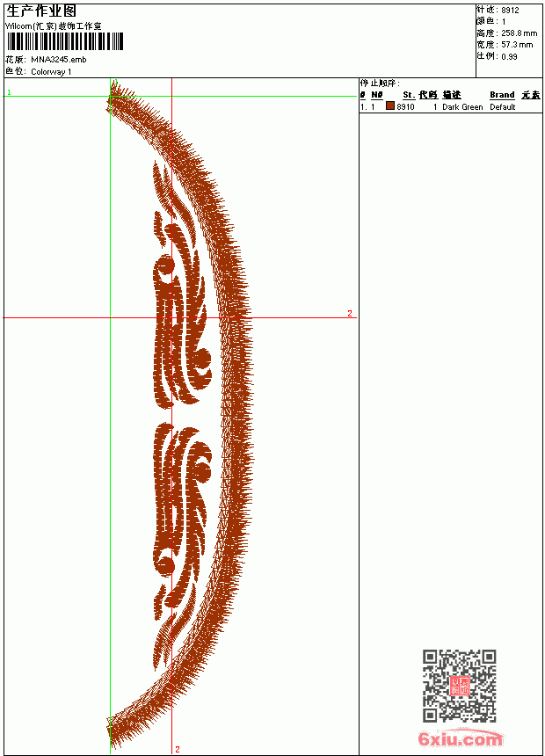The height and width of the screenshot is (756, 545).
Task: Click the green marker 1 label
Action: coord(9,92)
